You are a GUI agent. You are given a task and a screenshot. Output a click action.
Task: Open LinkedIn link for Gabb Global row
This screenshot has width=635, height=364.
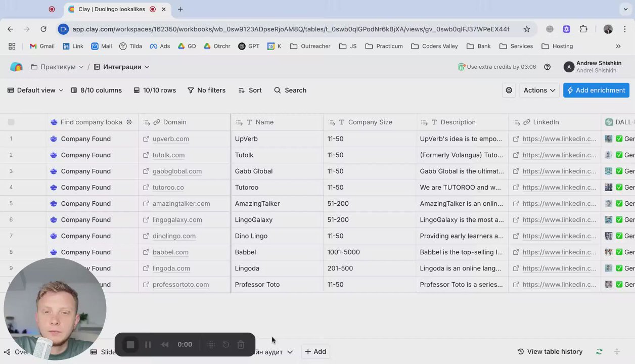click(559, 171)
